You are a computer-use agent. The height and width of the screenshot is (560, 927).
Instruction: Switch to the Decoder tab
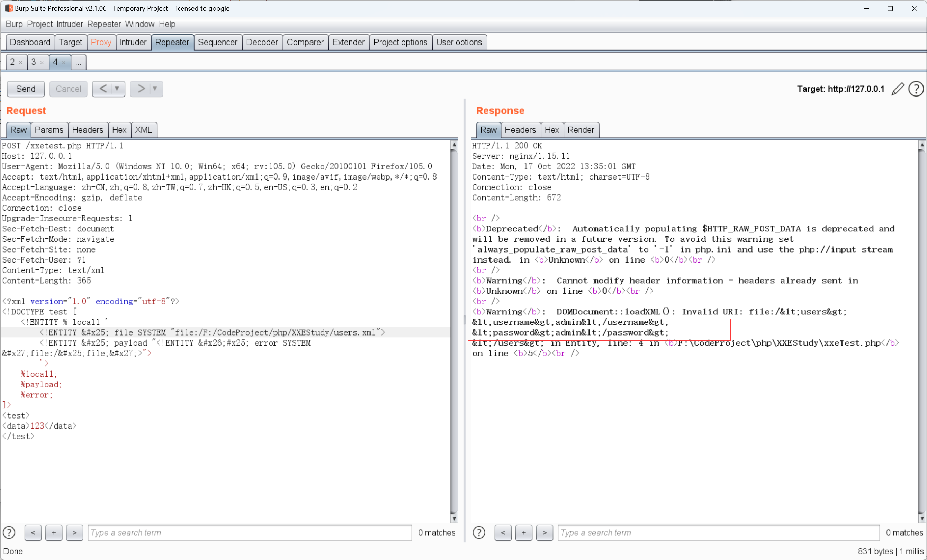pyautogui.click(x=262, y=42)
